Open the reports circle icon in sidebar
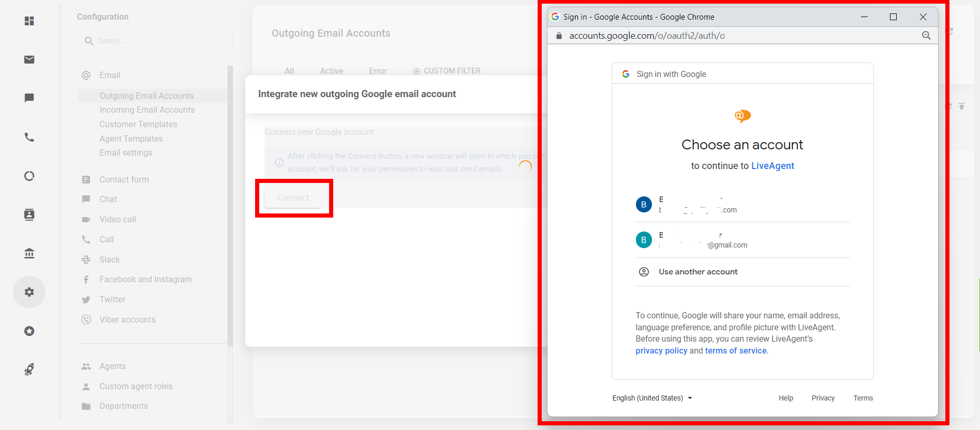The height and width of the screenshot is (430, 980). (29, 176)
